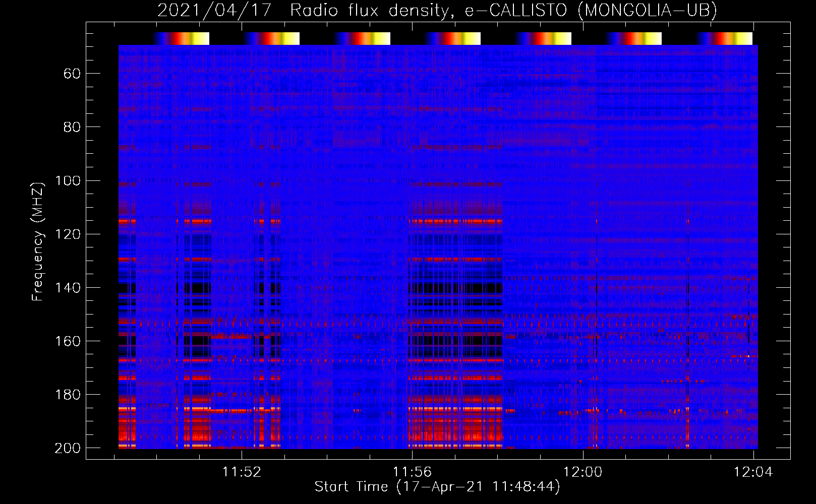816x504 pixels.
Task: Click the 100 MHz tick label
Action: [x=68, y=180]
